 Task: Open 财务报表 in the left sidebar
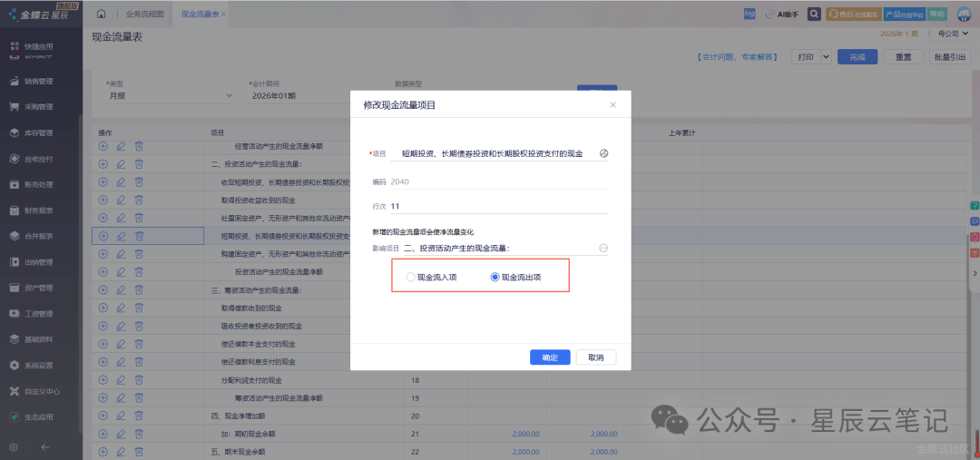[38, 210]
